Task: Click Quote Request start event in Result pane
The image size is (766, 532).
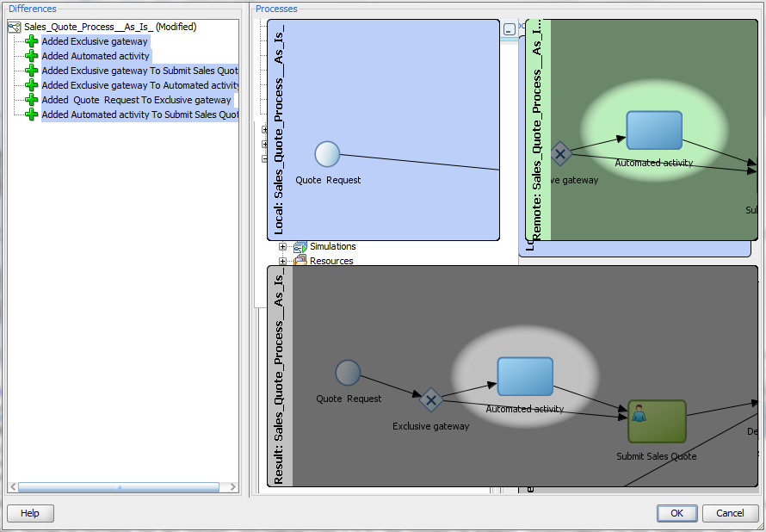Action: (x=348, y=373)
